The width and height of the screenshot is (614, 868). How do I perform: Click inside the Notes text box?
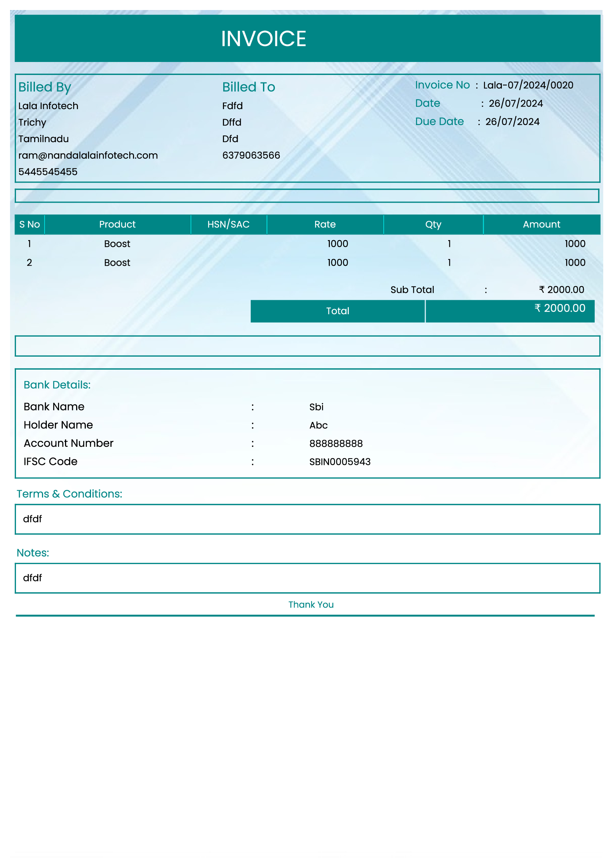coord(307,578)
